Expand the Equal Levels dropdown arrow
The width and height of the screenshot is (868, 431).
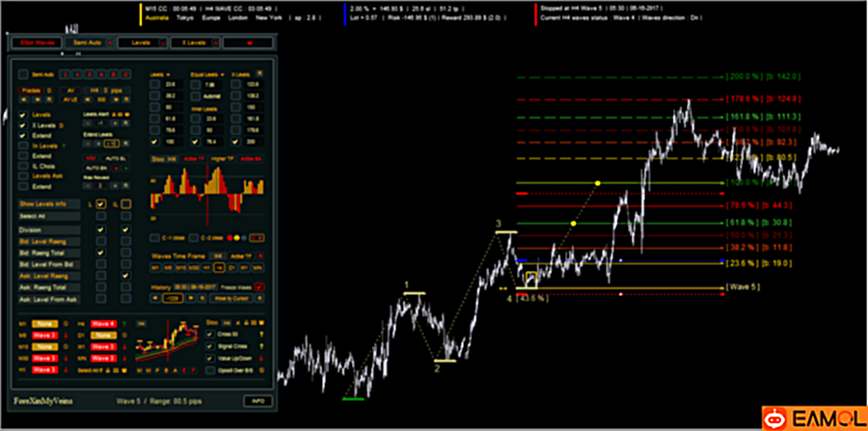coord(222,74)
